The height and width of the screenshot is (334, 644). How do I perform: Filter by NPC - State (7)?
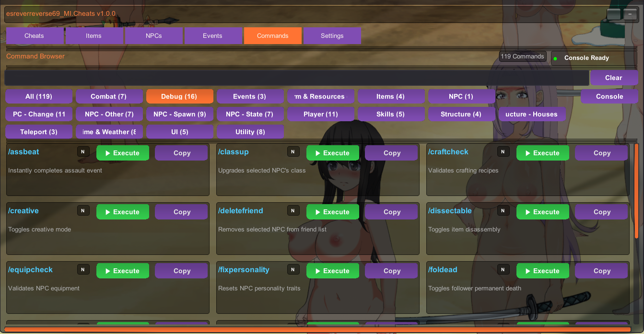pos(250,114)
